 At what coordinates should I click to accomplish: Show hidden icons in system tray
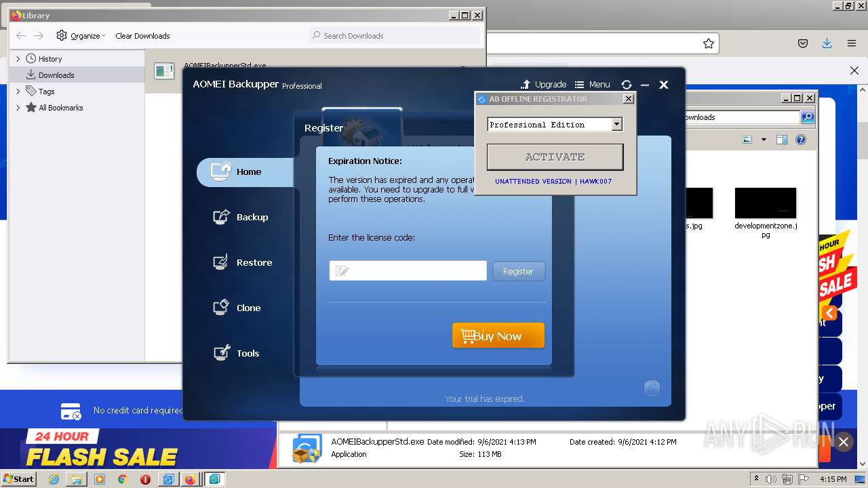pos(757,479)
